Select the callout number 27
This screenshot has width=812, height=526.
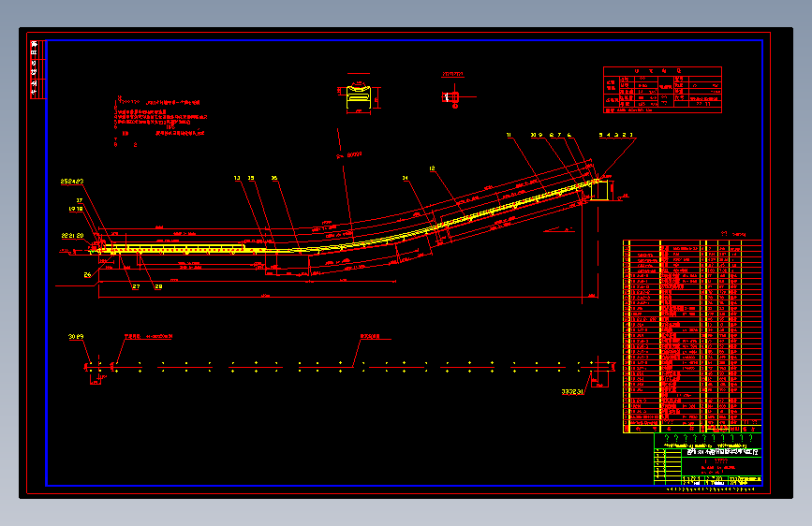click(x=136, y=286)
